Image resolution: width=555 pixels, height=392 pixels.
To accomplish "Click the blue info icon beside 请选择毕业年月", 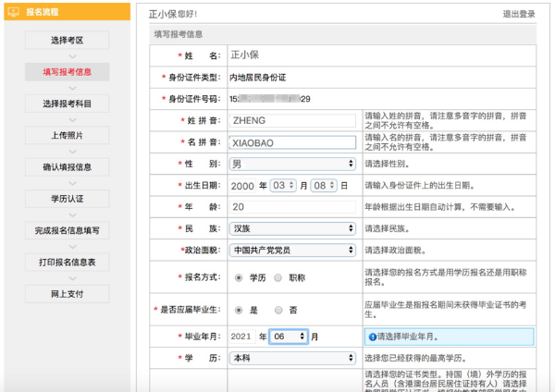I will point(373,337).
